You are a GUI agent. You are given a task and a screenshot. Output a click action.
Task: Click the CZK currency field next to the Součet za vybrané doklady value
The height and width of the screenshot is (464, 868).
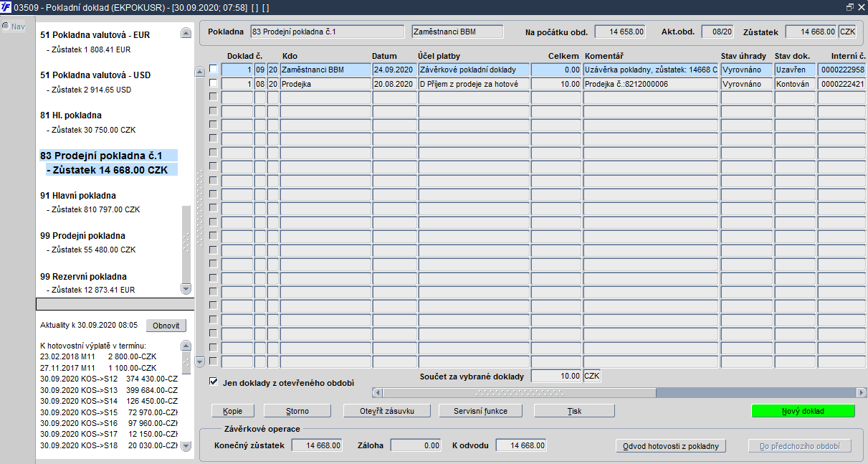pos(593,377)
